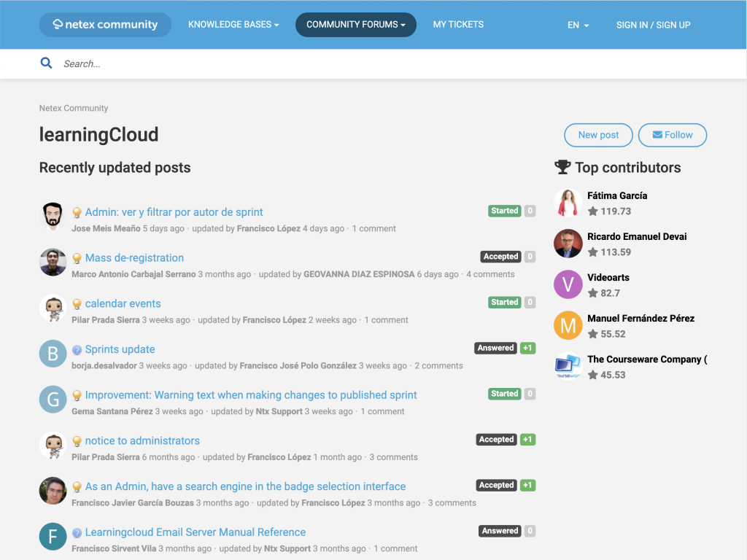Viewport: 747px width, 560px height.
Task: Click the star icon next to 82.7
Action: coord(592,293)
